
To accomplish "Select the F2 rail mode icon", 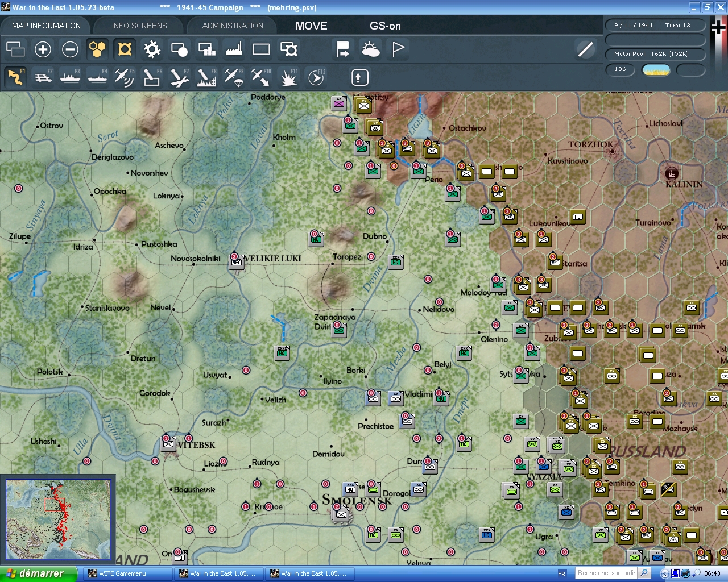I will [43, 77].
